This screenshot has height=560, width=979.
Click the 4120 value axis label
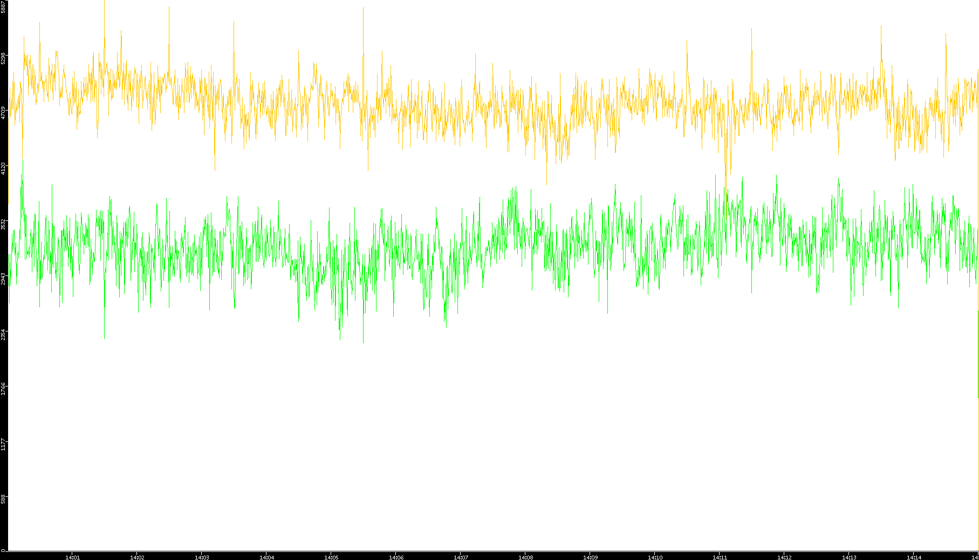tap(3, 168)
